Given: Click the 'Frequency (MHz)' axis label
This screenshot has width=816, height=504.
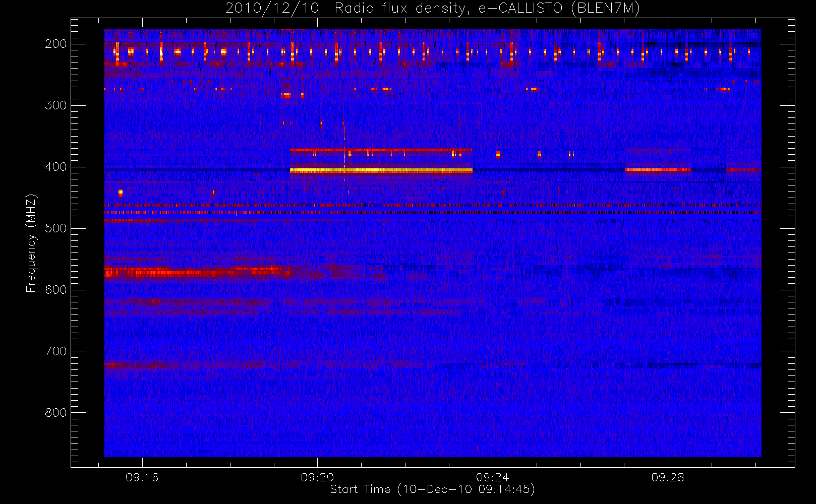Looking at the screenshot, I should [x=31, y=242].
